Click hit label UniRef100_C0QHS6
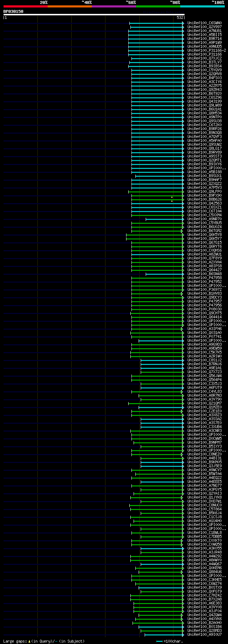The image size is (228, 644). [x=204, y=251]
